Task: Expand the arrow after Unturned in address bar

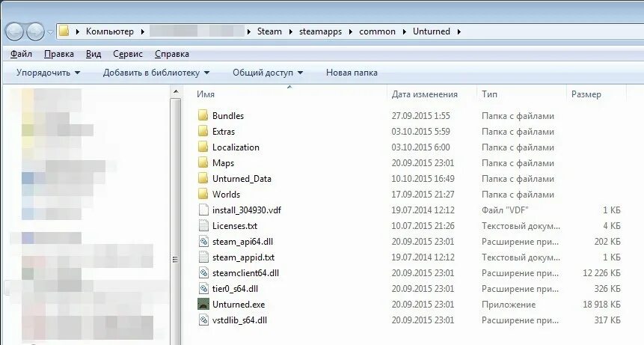Action: [459, 31]
